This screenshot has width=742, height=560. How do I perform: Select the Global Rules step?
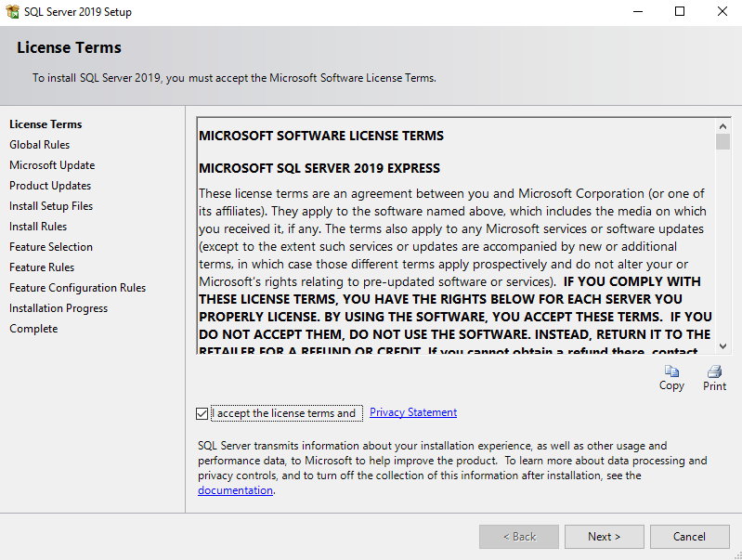(39, 144)
